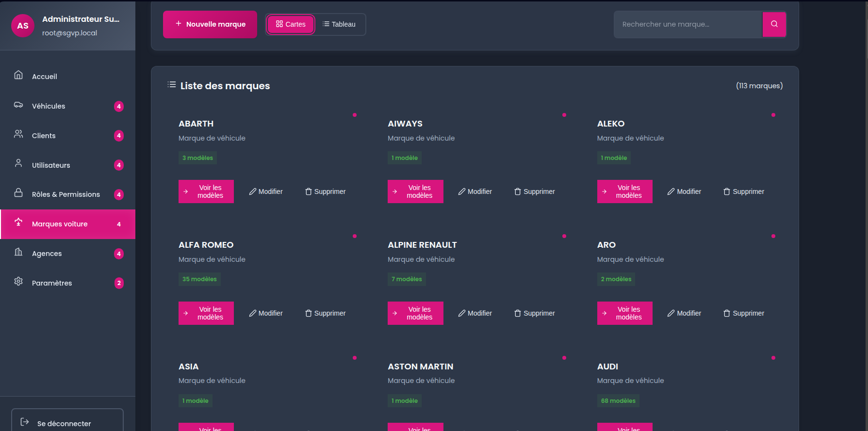Image resolution: width=868 pixels, height=431 pixels.
Task: Click the Véhicules car icon in sidebar
Action: pos(18,105)
